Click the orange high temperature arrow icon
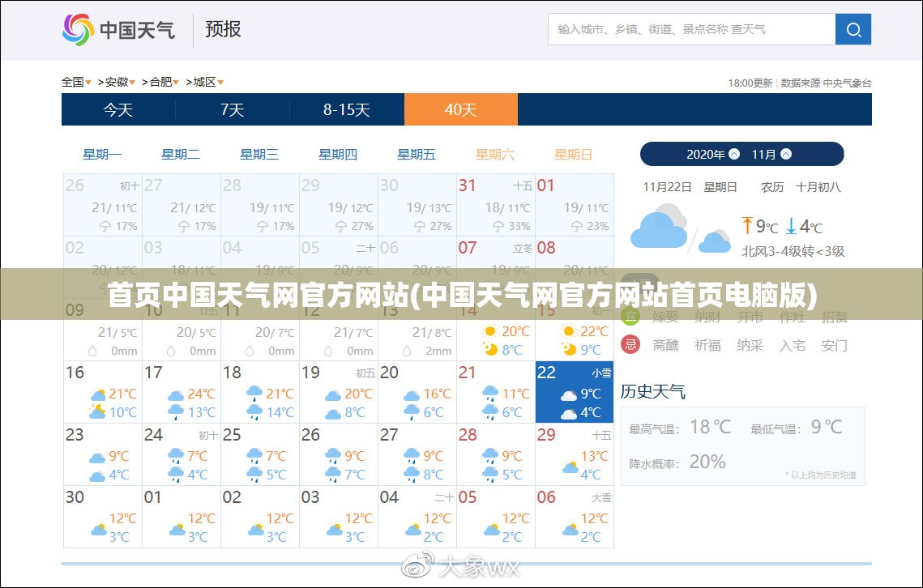The width and height of the screenshot is (923, 588). point(747,225)
